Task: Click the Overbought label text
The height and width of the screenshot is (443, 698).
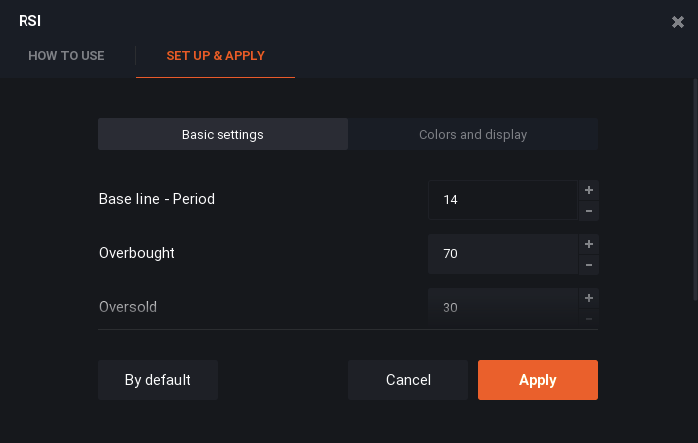Action: point(137,253)
